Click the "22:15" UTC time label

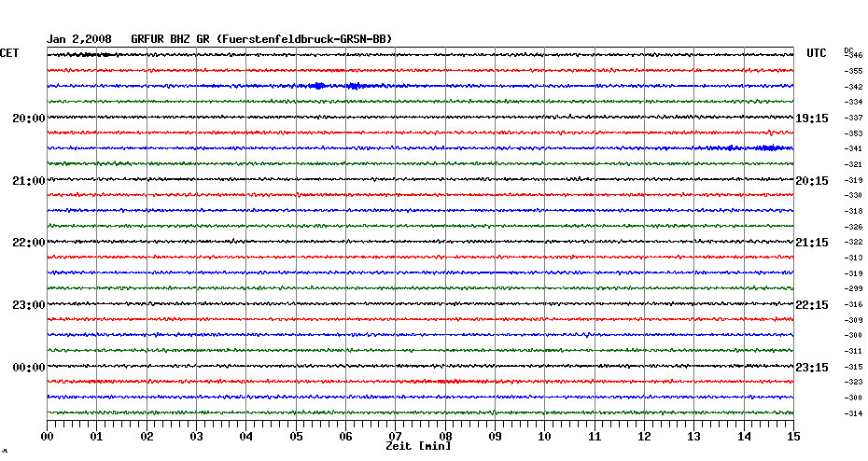pyautogui.click(x=812, y=305)
